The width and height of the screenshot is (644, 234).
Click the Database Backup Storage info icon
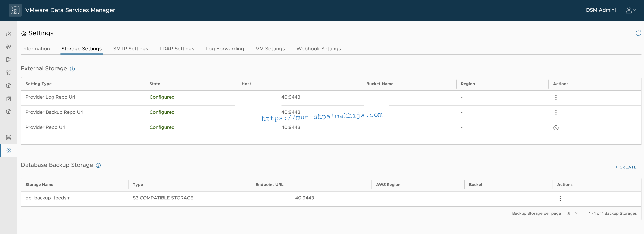pos(98,165)
